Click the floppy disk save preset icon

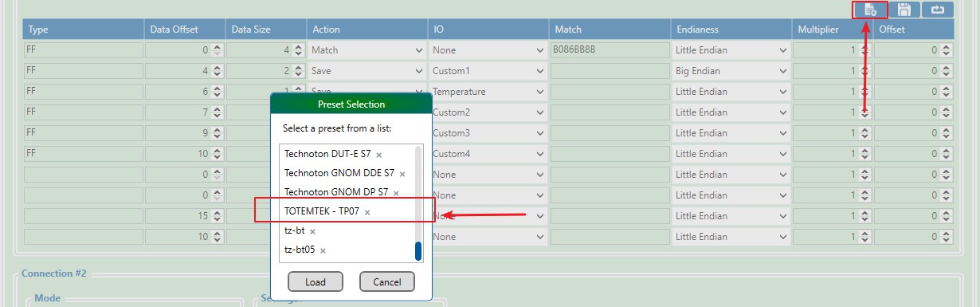[904, 10]
